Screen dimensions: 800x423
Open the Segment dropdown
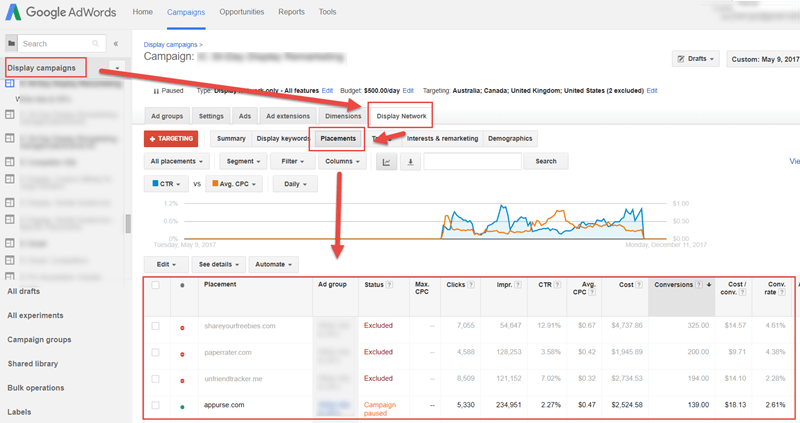click(243, 162)
